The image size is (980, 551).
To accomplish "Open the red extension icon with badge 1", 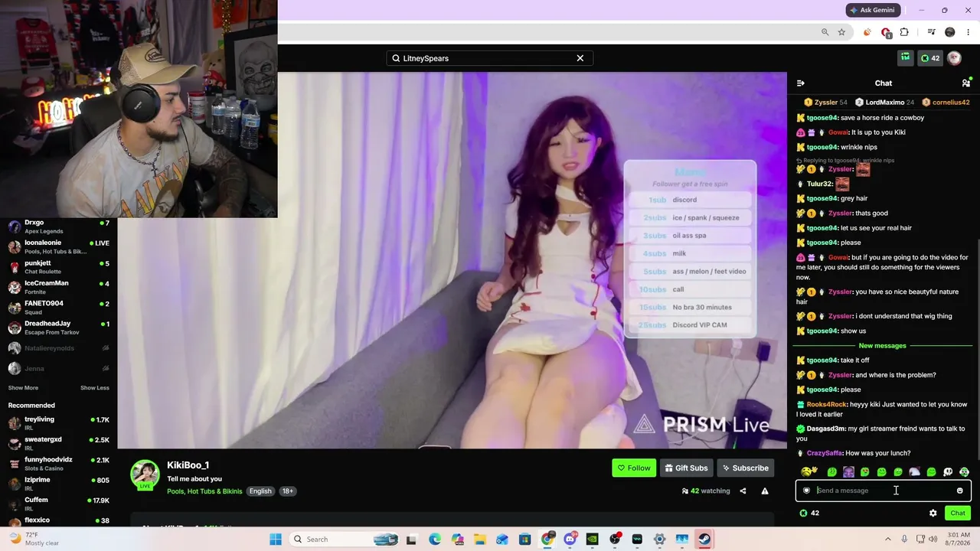I will [886, 32].
